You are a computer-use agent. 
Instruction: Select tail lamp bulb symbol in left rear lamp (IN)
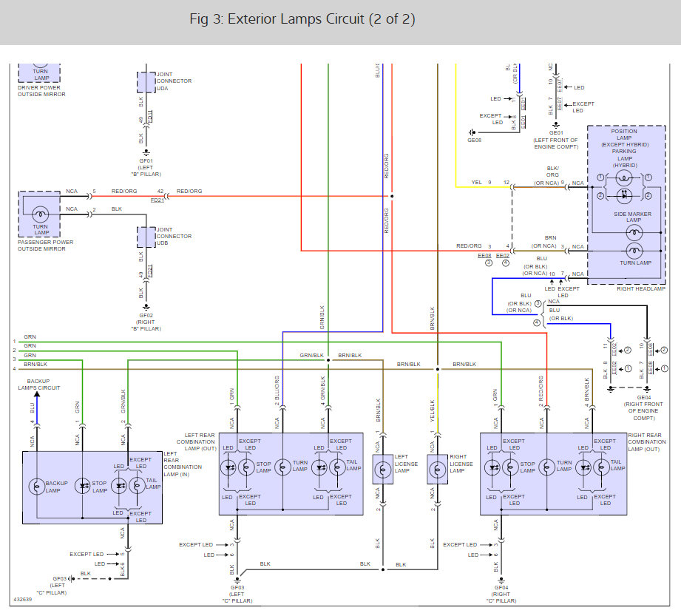point(138,486)
